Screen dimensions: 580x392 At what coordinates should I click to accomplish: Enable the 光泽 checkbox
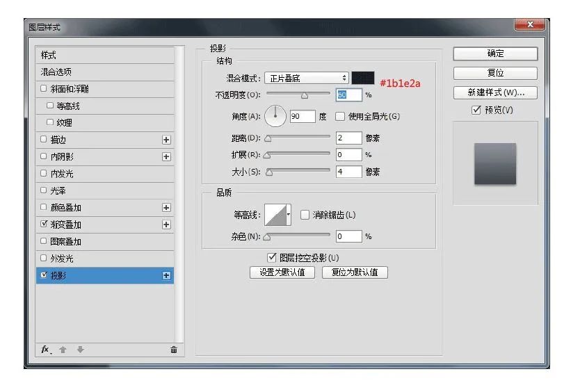coord(44,190)
